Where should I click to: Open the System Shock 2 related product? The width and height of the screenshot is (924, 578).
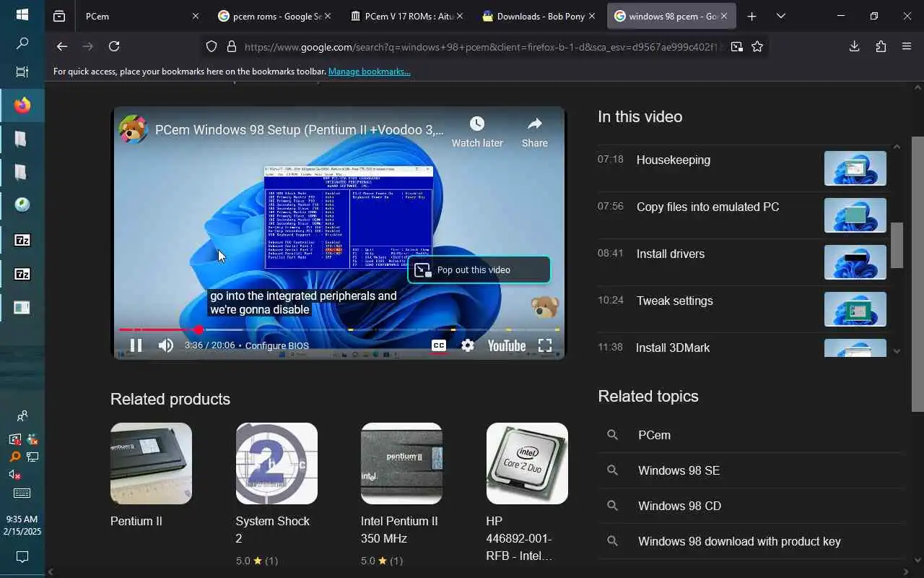276,495
